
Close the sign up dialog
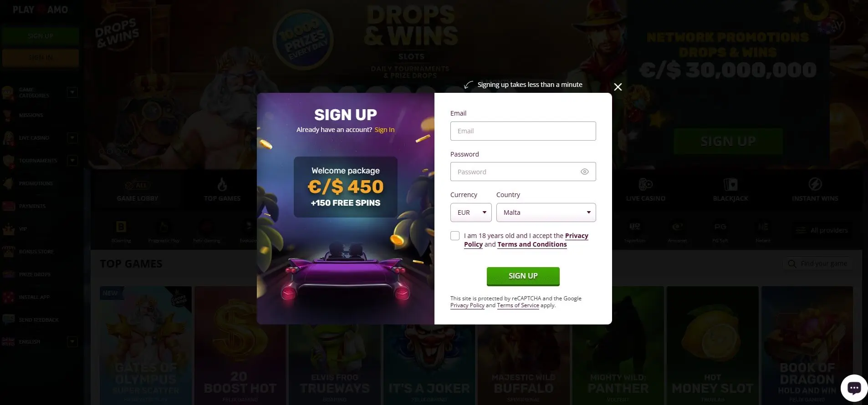tap(618, 87)
